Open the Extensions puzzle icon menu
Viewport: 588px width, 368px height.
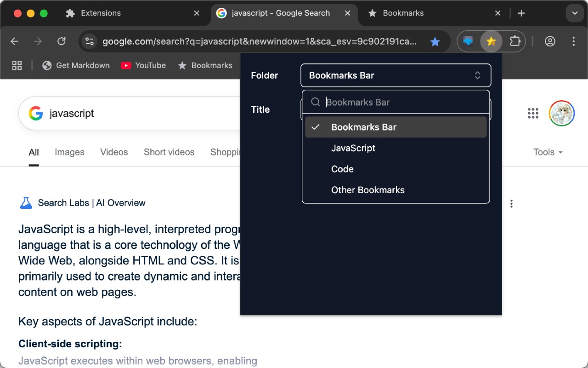tap(515, 41)
